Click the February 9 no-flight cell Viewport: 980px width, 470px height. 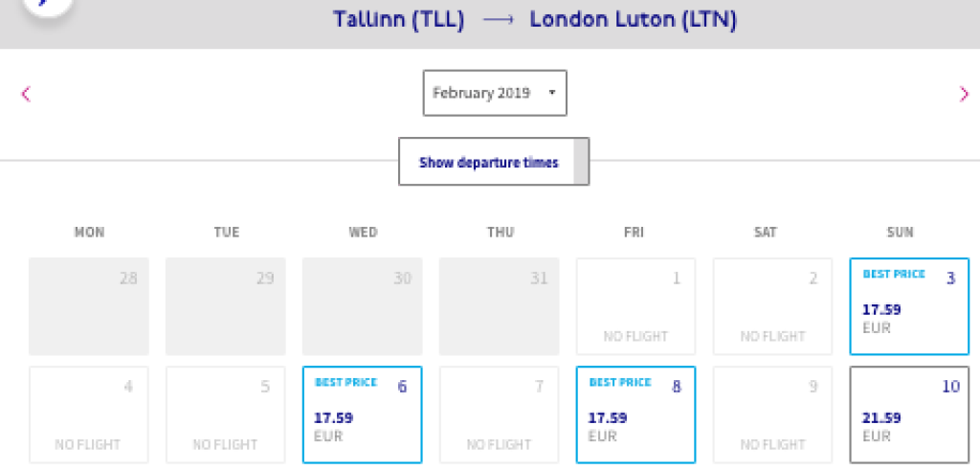(772, 414)
